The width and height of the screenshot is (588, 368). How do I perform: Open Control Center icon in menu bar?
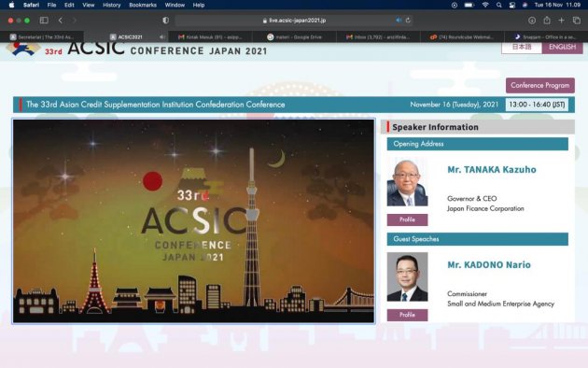coord(511,5)
